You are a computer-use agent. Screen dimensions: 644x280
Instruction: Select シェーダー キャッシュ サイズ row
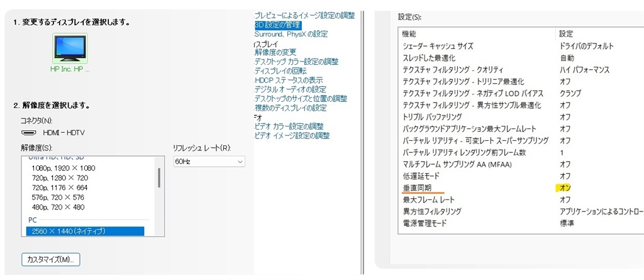[x=521, y=46]
